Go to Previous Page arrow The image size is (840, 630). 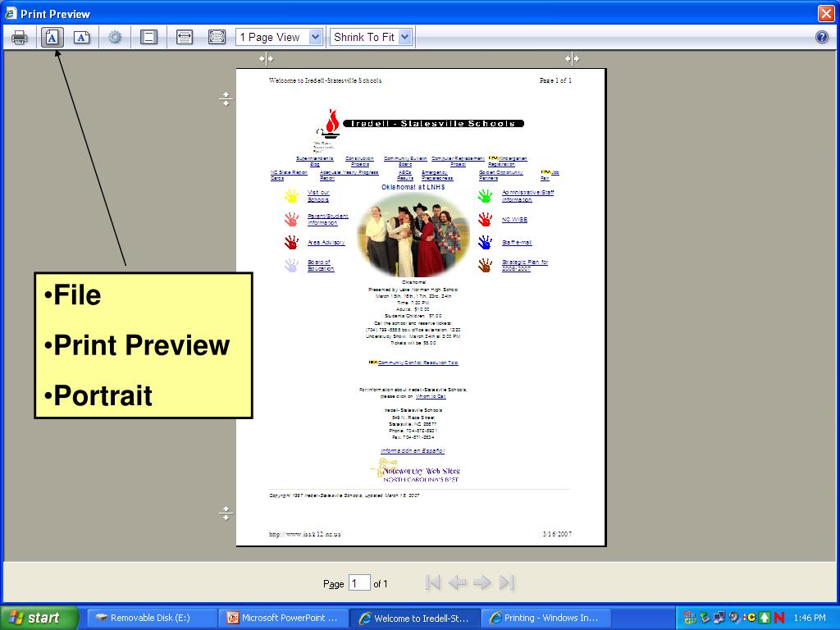tap(457, 582)
